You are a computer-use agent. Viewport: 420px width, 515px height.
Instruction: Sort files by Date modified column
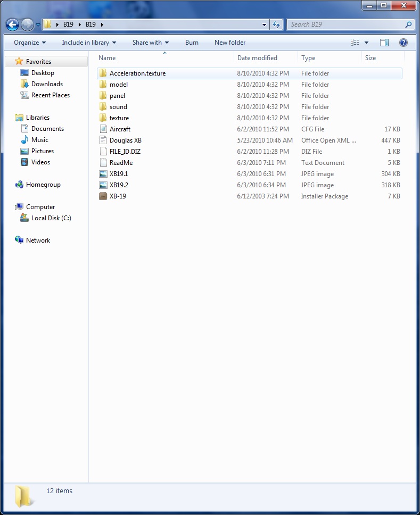coord(257,58)
